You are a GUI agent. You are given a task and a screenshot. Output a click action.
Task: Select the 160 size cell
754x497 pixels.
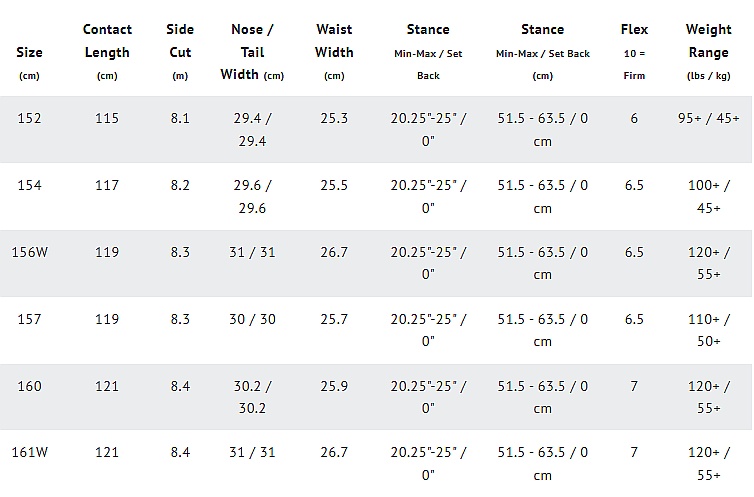click(x=29, y=386)
